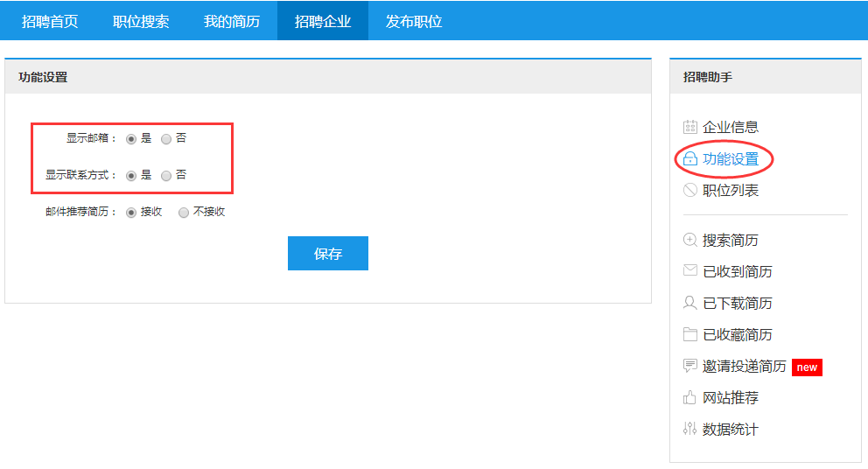
Task: Click the sliders icon beside 数据统计
Action: click(689, 430)
